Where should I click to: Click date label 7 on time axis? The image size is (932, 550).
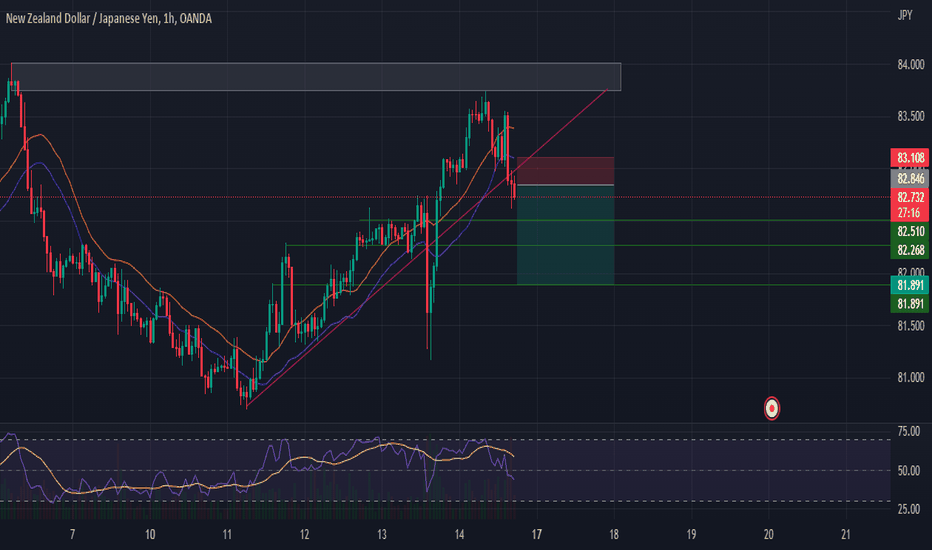pos(73,535)
